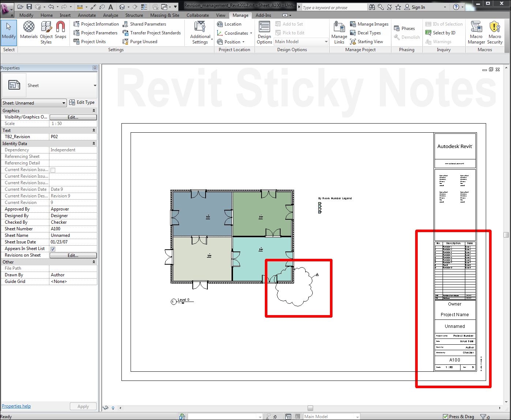Open the 'Sheet: Unnamed' instance dropdown
This screenshot has height=420, width=511.
(34, 103)
